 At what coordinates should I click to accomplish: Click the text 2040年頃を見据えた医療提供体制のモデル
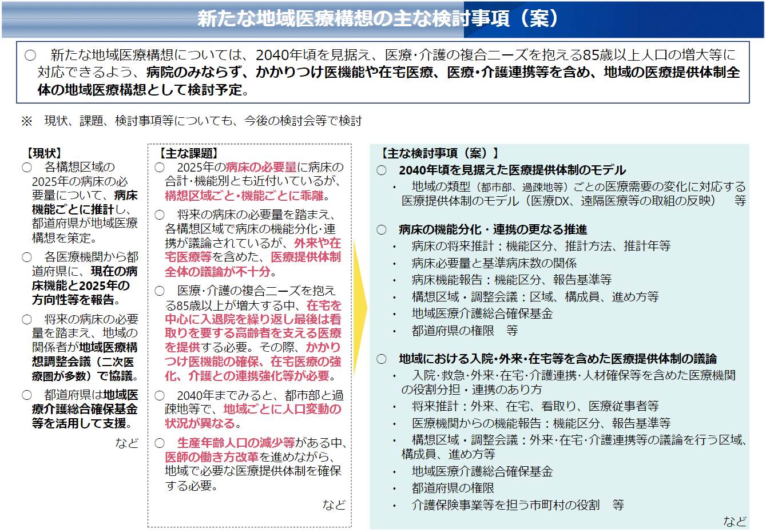[512, 170]
